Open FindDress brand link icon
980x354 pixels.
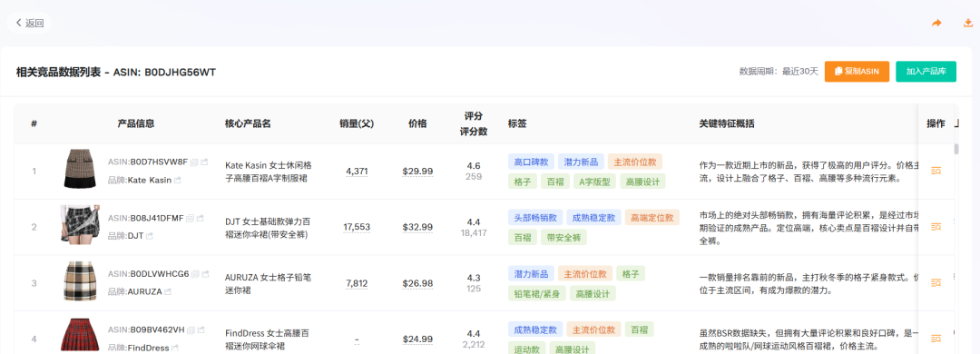(x=176, y=347)
